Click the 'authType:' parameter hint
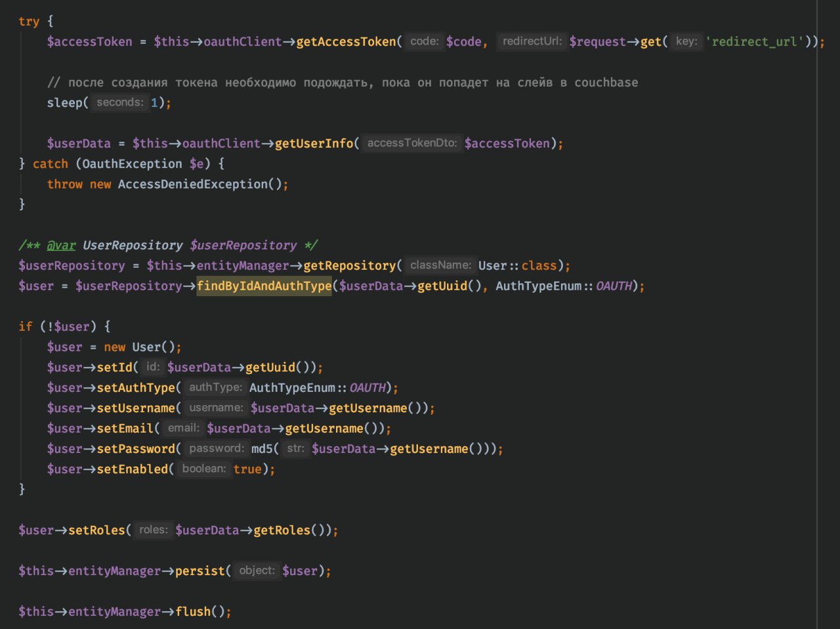The width and height of the screenshot is (840, 629). pyautogui.click(x=215, y=387)
